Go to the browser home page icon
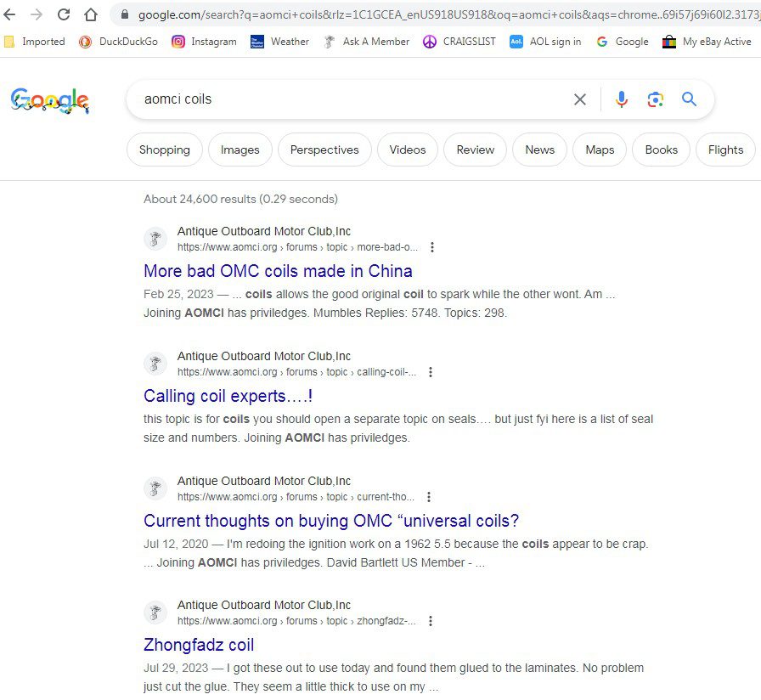This screenshot has height=700, width=761. pyautogui.click(x=91, y=14)
